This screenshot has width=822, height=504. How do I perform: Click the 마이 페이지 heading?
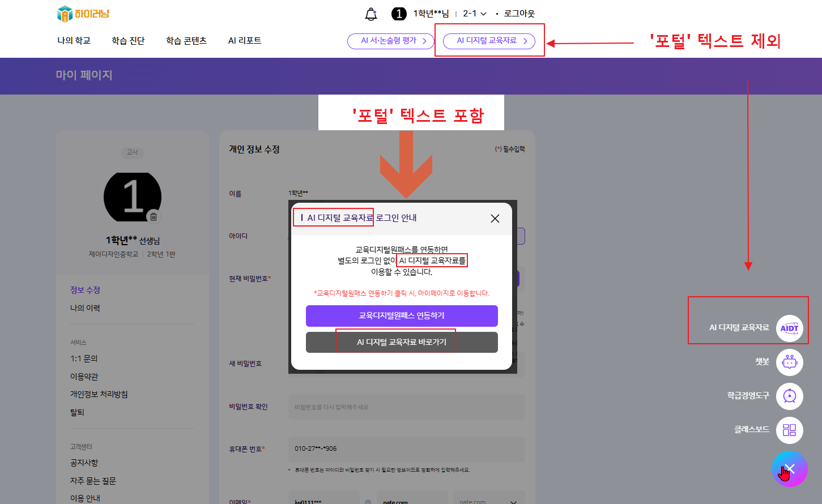click(x=84, y=75)
